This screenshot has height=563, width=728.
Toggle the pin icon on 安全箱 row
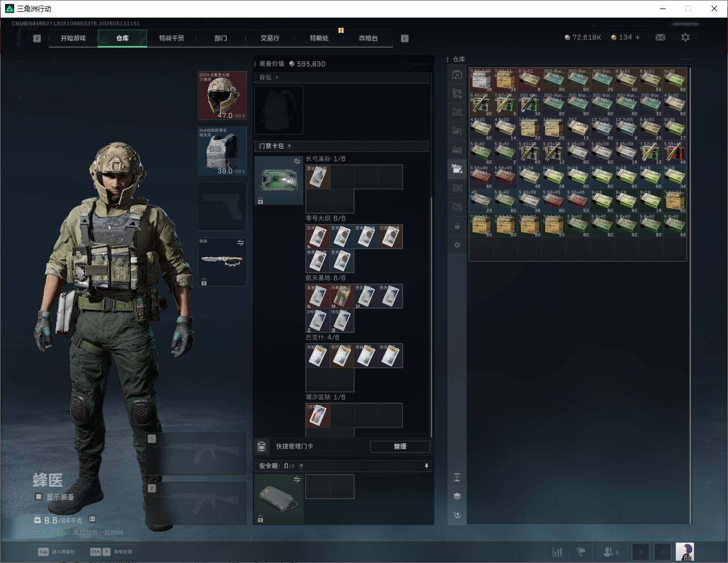[426, 466]
